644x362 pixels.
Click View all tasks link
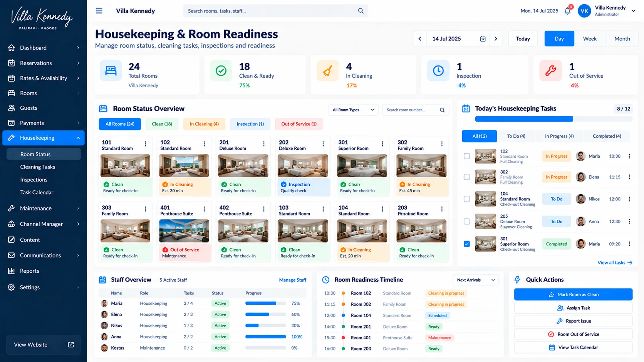tap(615, 263)
